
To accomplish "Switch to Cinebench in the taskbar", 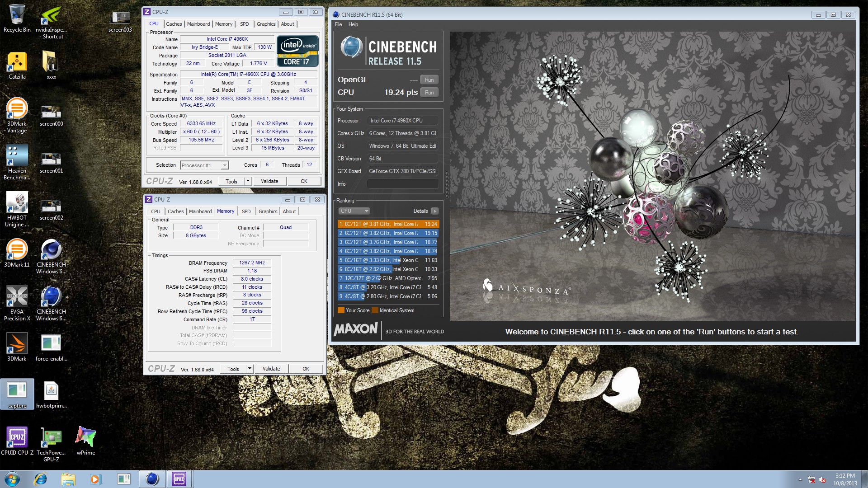I will click(x=152, y=479).
